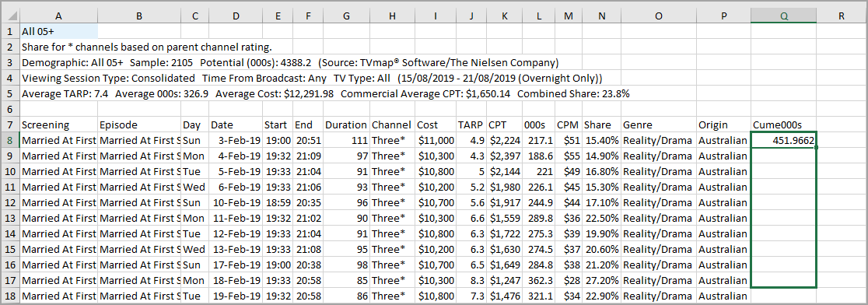Click the TARP header cell
The image size is (868, 305).
tap(471, 124)
